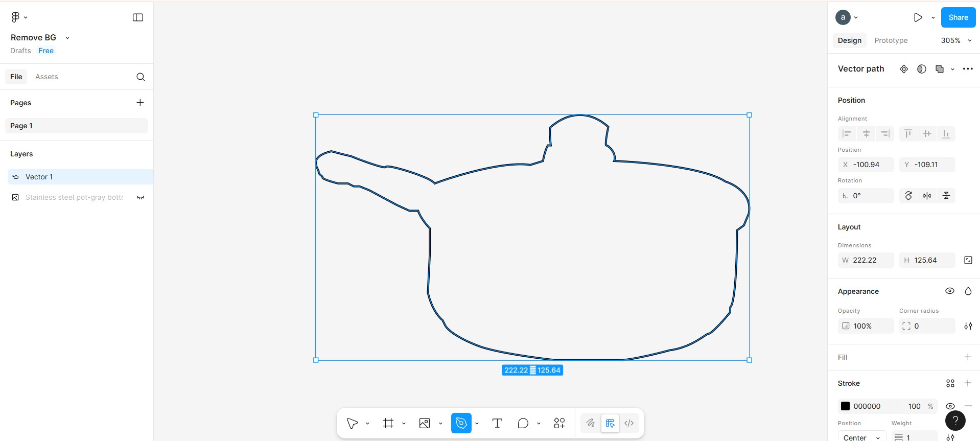Click the X position field -100.94
This screenshot has width=980, height=441.
[866, 165]
